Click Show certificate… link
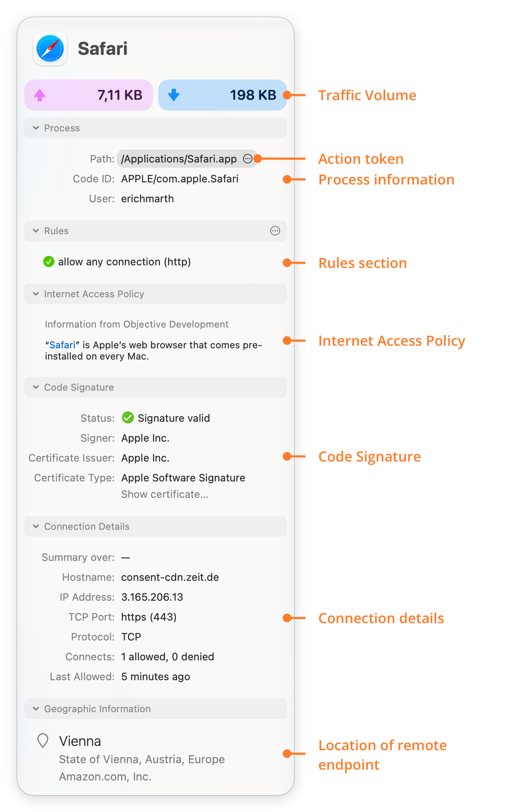Screen dimensions: 524x812 pyautogui.click(x=165, y=494)
